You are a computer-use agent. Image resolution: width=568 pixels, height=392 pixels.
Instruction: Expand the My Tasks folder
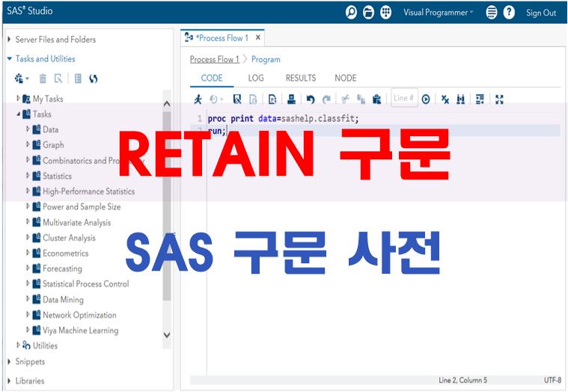[x=19, y=98]
